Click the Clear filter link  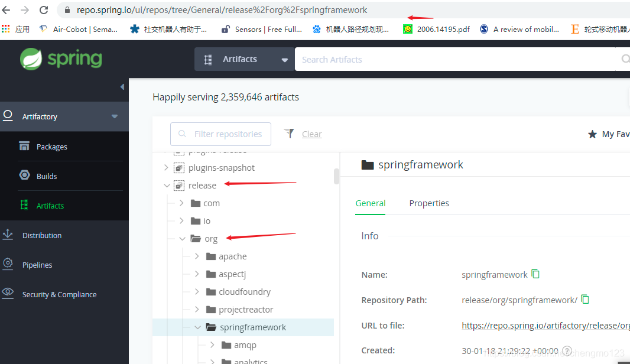click(312, 134)
